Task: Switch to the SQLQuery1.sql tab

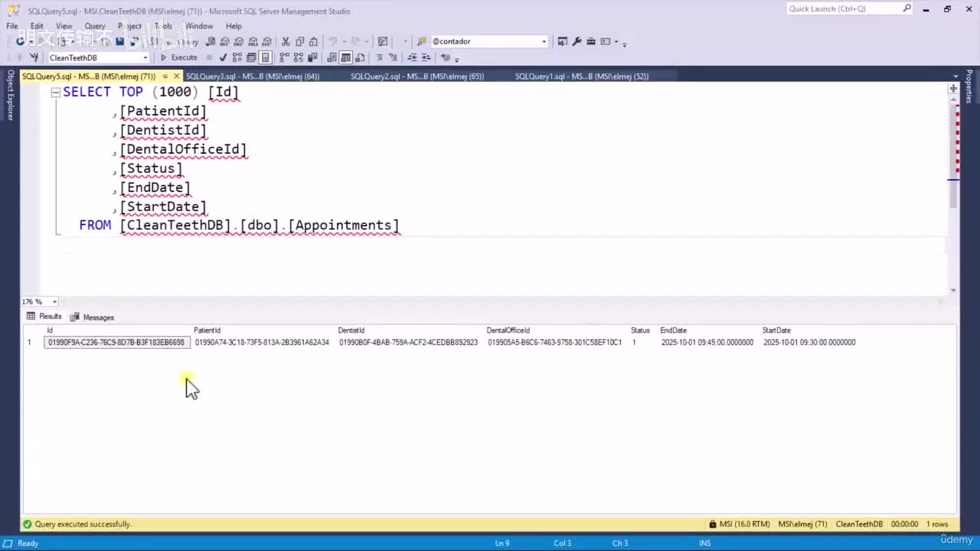Action: coord(582,76)
